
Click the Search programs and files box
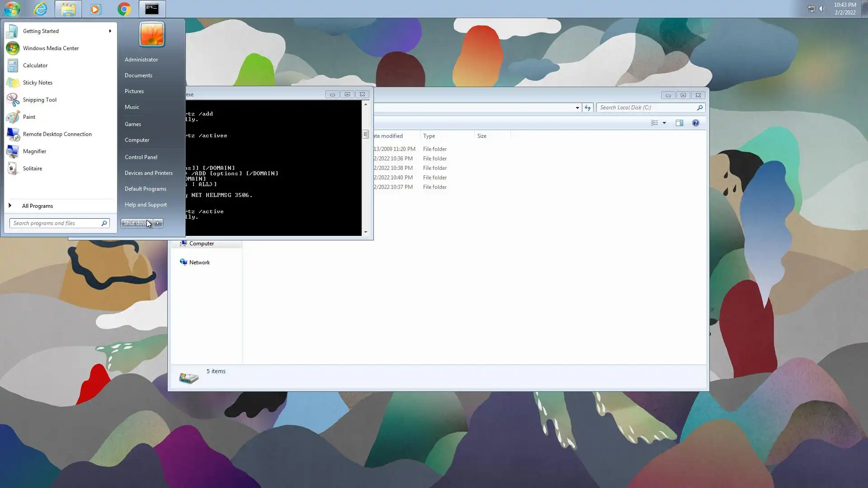pyautogui.click(x=54, y=223)
